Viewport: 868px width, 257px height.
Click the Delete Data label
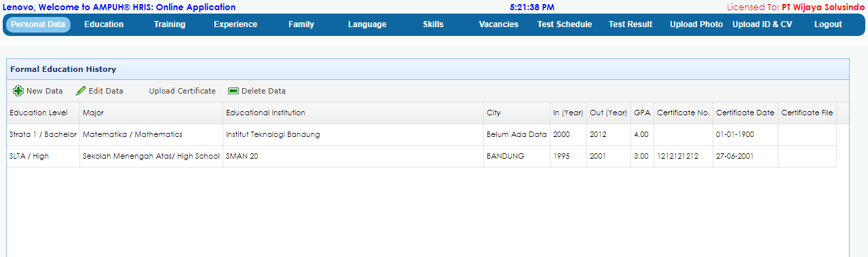point(263,91)
